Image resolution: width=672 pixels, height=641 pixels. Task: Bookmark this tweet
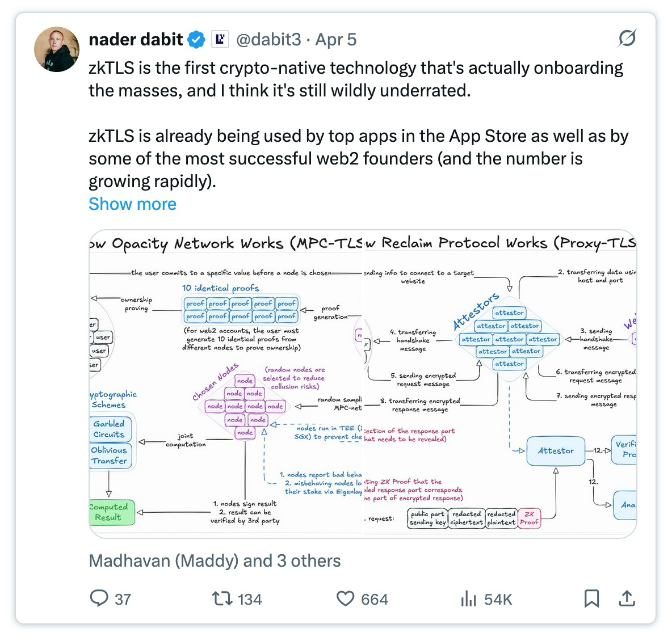(591, 598)
